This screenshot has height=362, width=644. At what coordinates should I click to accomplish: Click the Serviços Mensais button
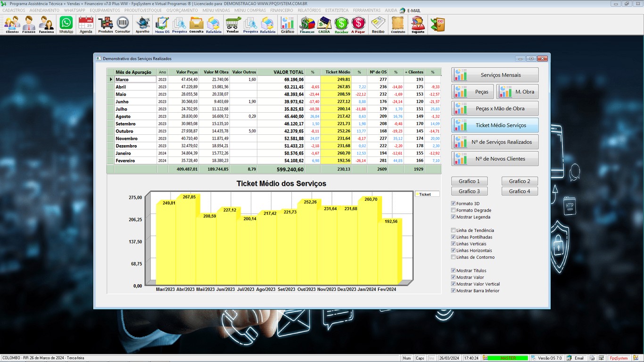coord(495,75)
